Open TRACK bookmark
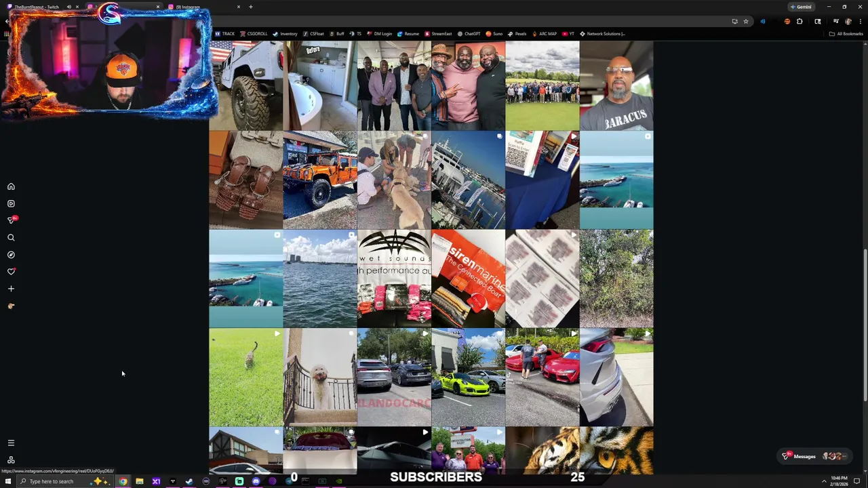 pyautogui.click(x=224, y=34)
